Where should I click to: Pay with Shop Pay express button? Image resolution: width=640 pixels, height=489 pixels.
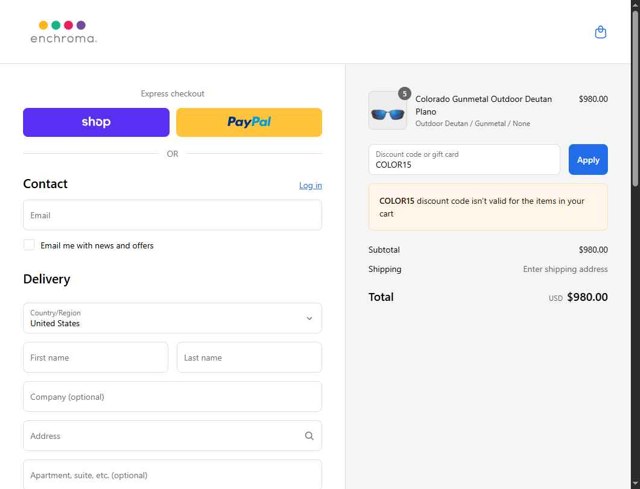pos(96,122)
